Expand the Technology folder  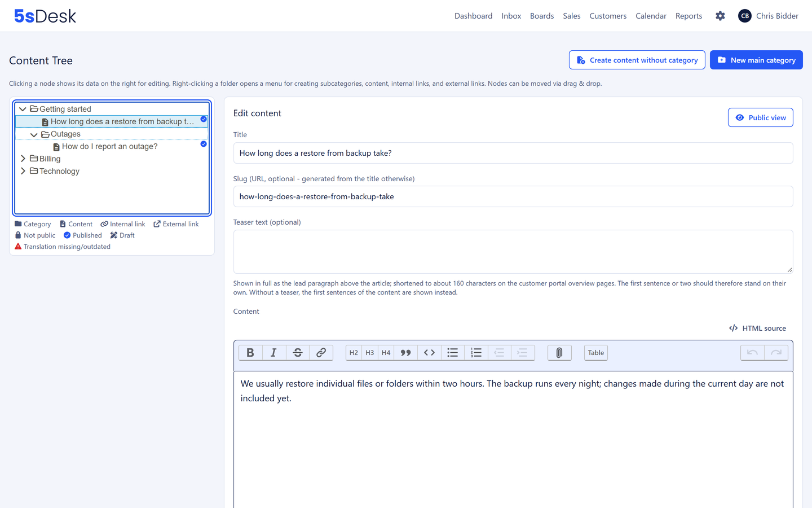click(x=23, y=171)
